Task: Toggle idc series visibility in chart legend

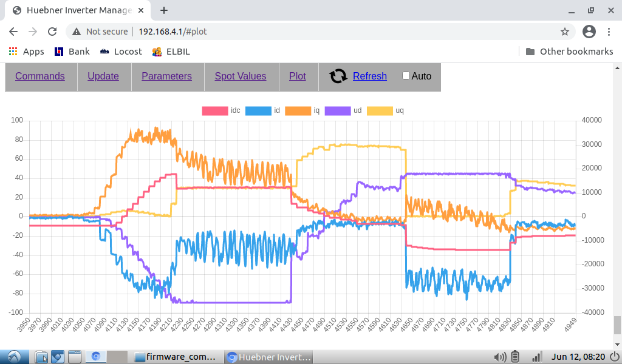Action: (214, 110)
